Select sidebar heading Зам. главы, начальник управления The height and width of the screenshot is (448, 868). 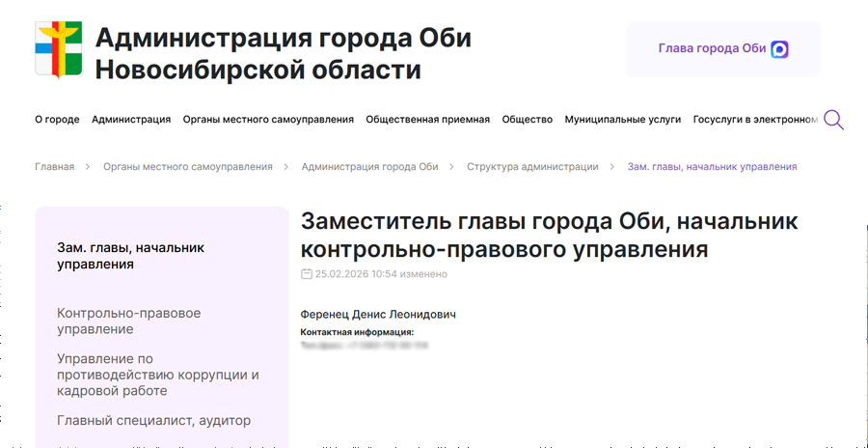coord(130,256)
